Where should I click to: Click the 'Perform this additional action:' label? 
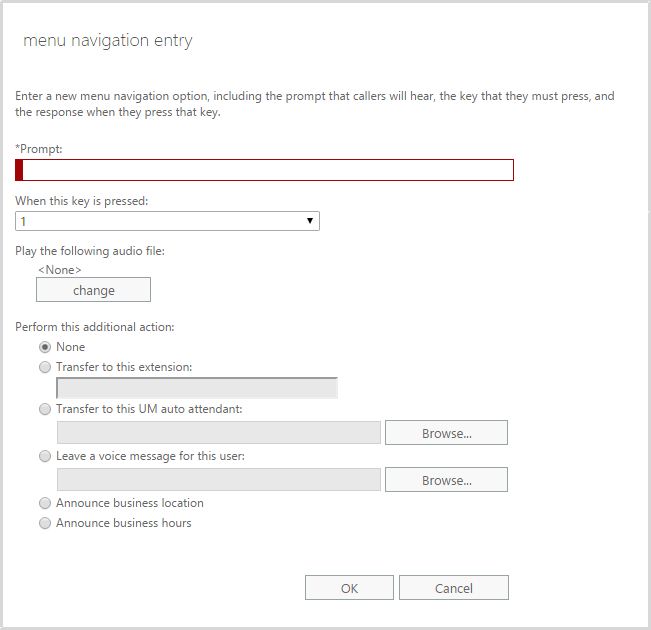[95, 327]
